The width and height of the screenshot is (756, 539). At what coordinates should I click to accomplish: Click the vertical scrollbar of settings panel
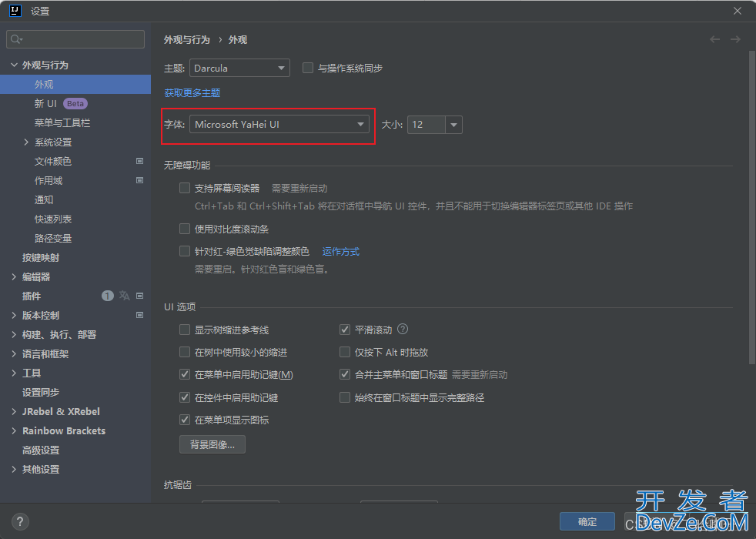752,208
